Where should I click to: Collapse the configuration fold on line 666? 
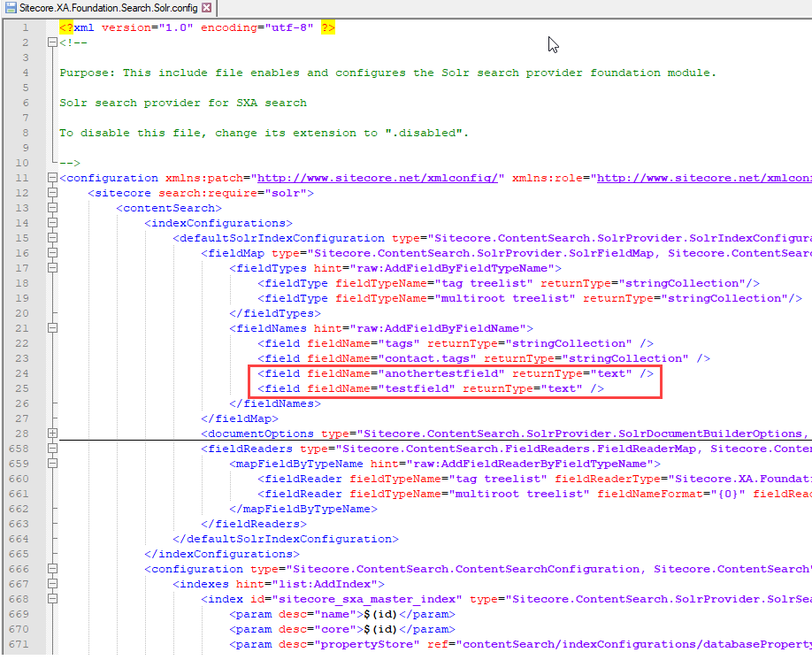pos(52,569)
